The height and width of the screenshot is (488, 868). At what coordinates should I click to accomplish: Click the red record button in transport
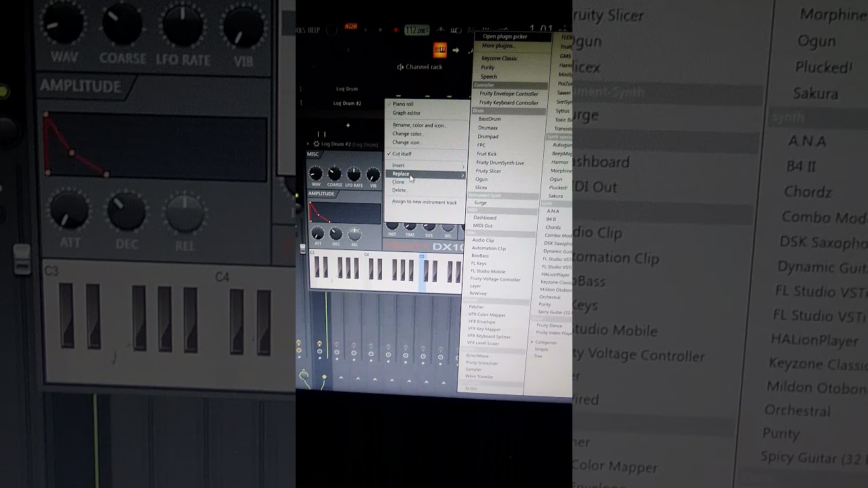coord(397,30)
